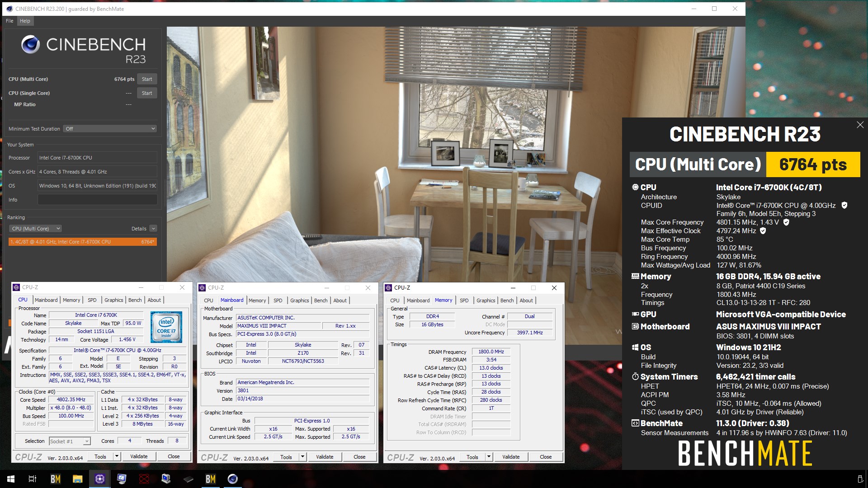
Task: Click the Cinebench title bar app icon
Action: (x=9, y=9)
